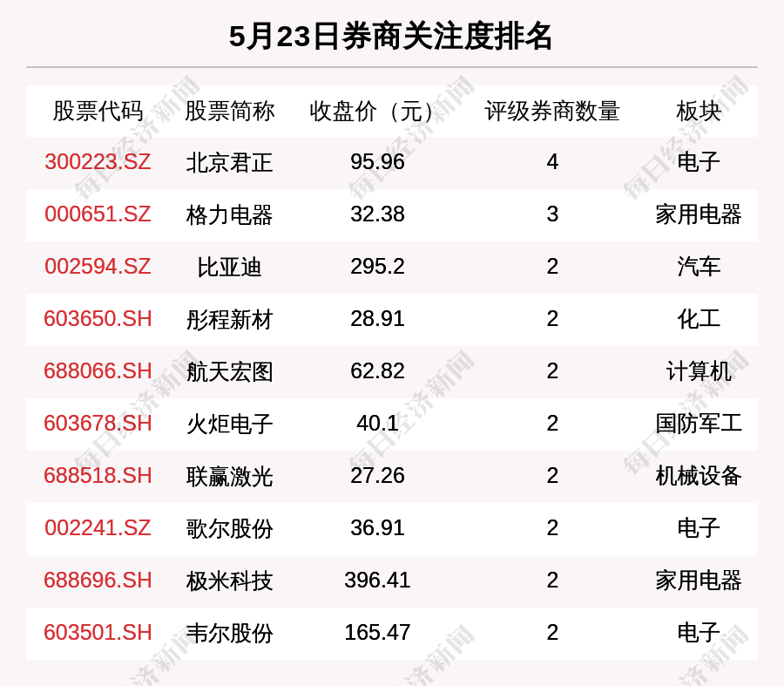Click sector 汽车
The height and width of the screenshot is (686, 784).
click(699, 267)
